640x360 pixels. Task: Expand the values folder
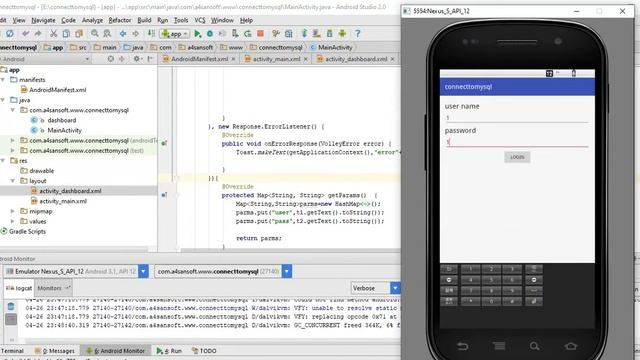[x=13, y=221]
